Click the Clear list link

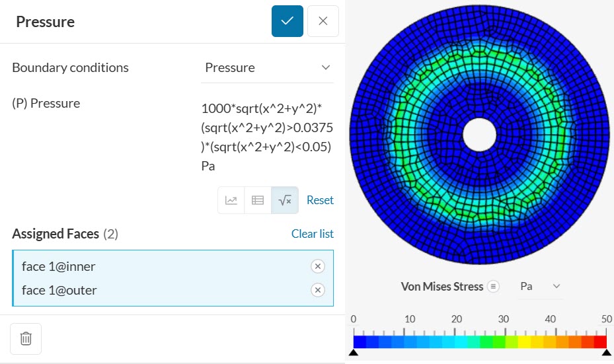(x=312, y=234)
